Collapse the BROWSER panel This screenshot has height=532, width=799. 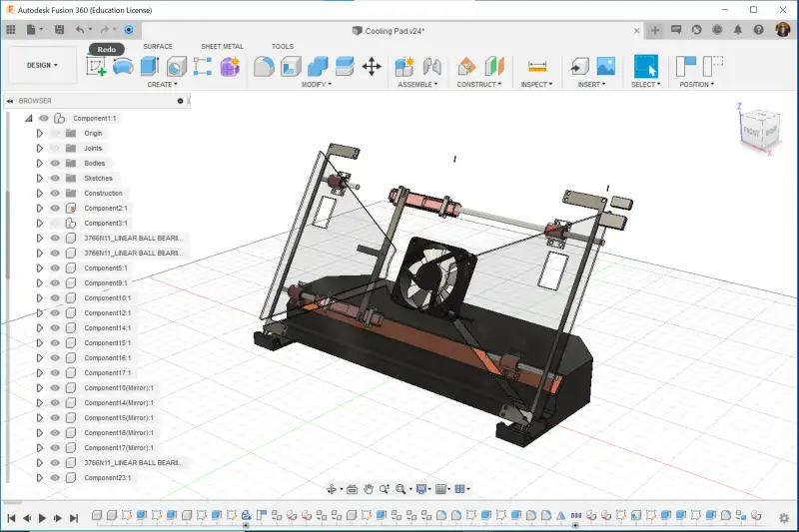click(10, 101)
